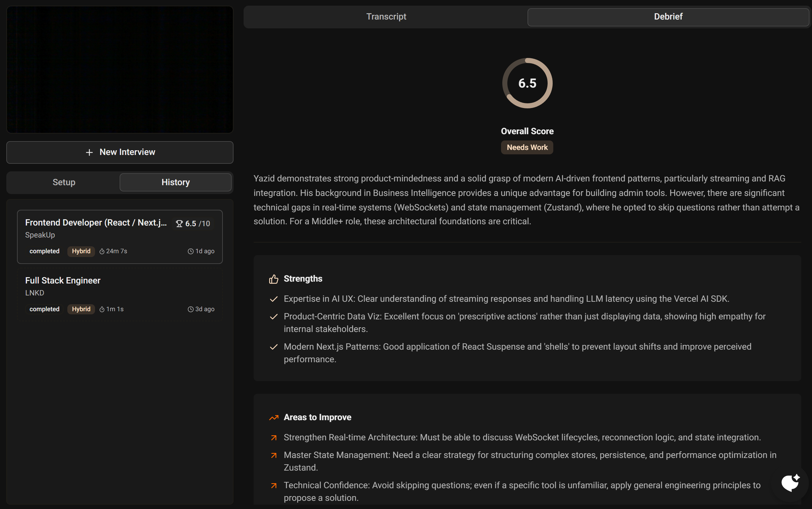Click the trophy score icon on Frontend Developer card
This screenshot has width=812, height=509.
179,224
